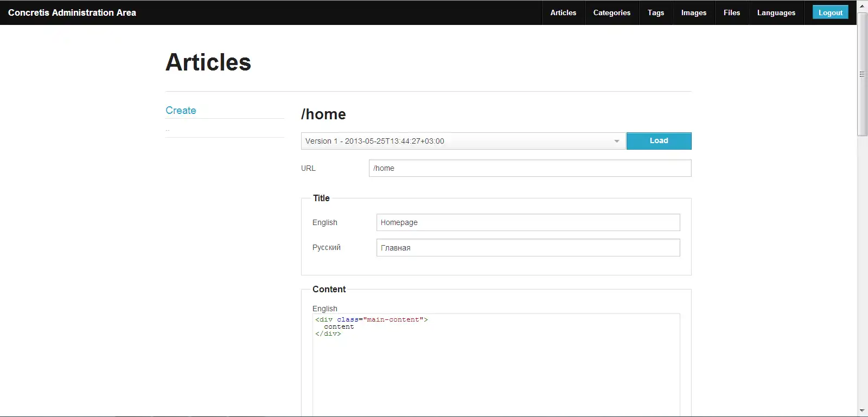Click Concretis Administration Area brand link

[x=72, y=12]
